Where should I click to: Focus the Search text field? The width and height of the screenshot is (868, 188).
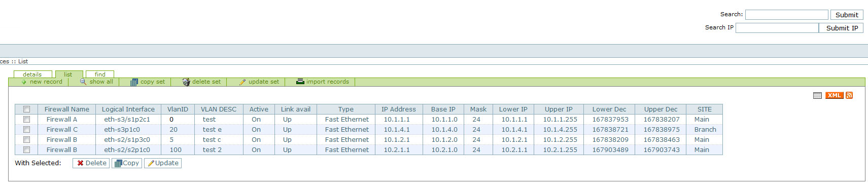point(786,15)
